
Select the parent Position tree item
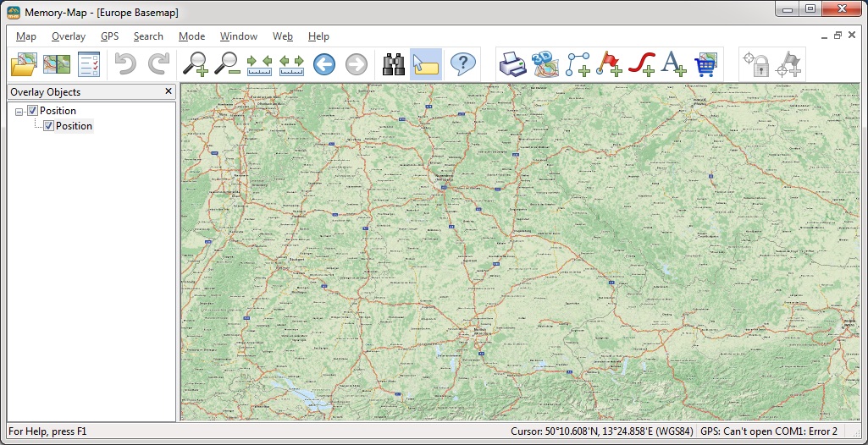[x=58, y=110]
